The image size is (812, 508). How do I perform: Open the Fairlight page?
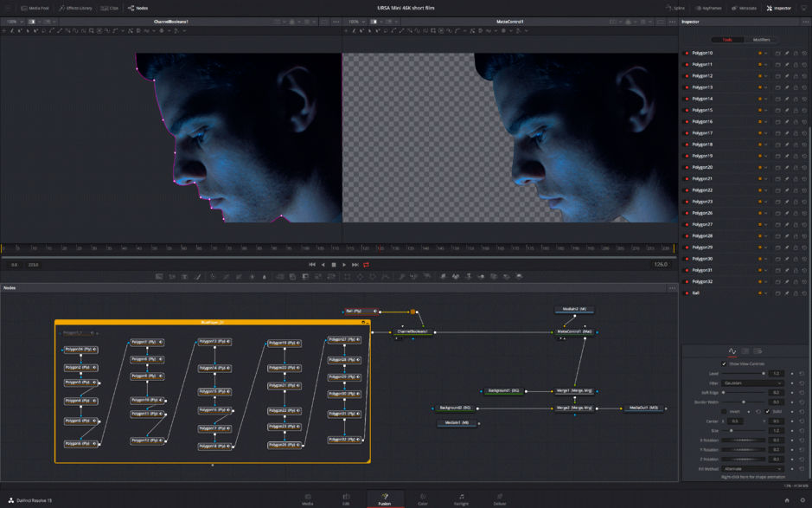coord(461,498)
